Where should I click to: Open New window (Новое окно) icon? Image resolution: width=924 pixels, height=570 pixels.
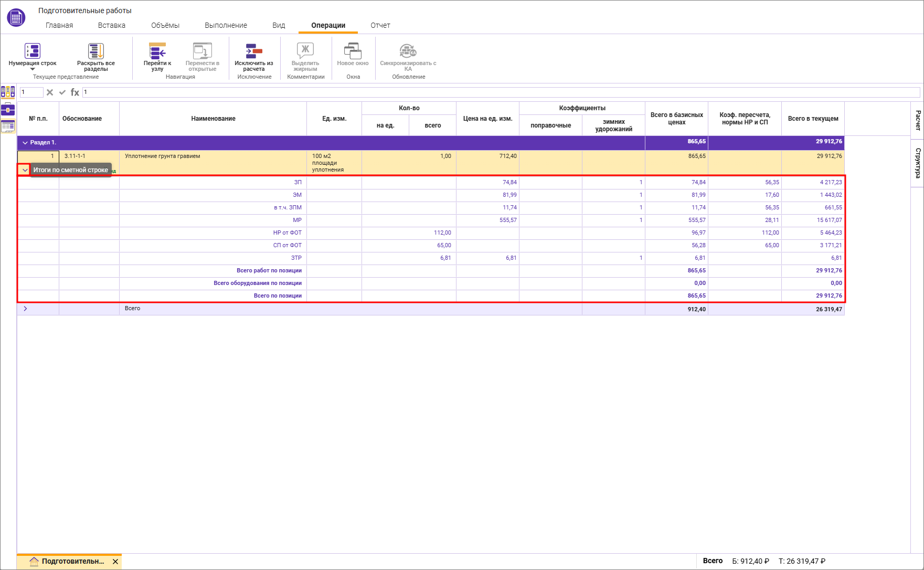click(353, 51)
